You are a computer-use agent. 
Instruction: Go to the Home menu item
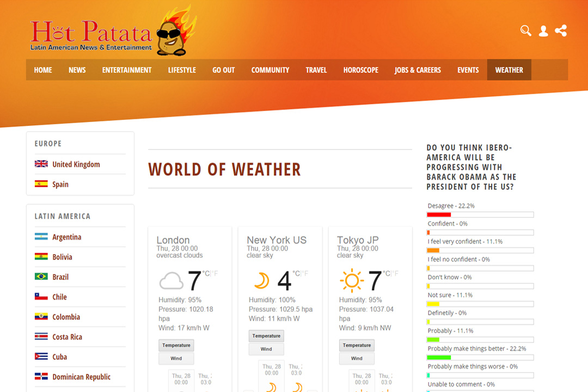(43, 70)
